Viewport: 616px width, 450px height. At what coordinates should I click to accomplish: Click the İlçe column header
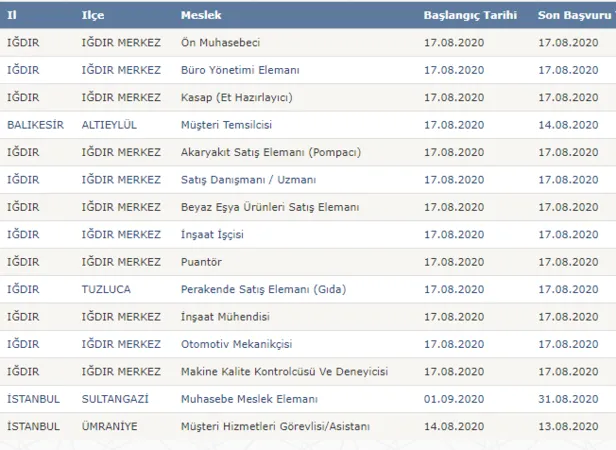(91, 17)
